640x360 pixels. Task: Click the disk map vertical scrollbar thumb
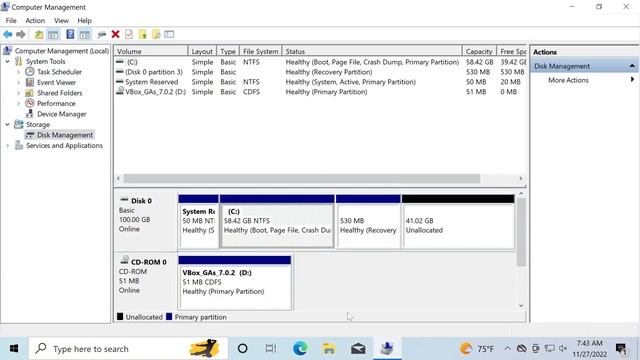521,233
